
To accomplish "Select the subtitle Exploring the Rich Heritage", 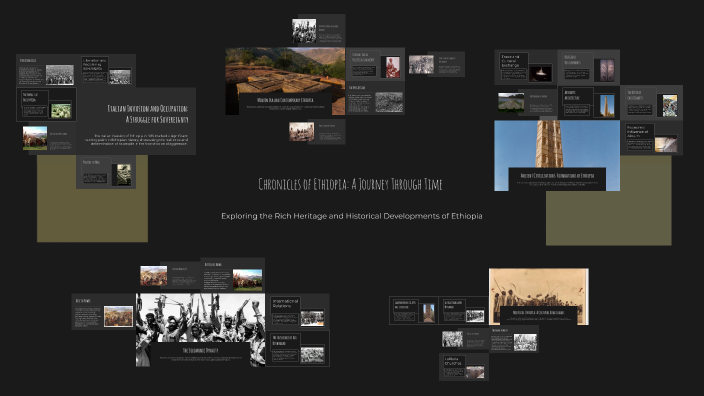I will [x=352, y=216].
